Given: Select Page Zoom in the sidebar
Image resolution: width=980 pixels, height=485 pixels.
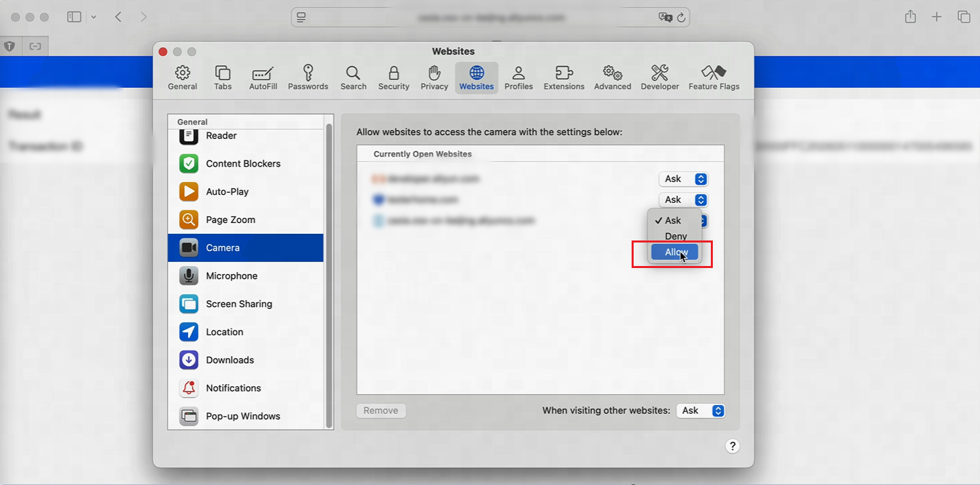Looking at the screenshot, I should coord(246,220).
